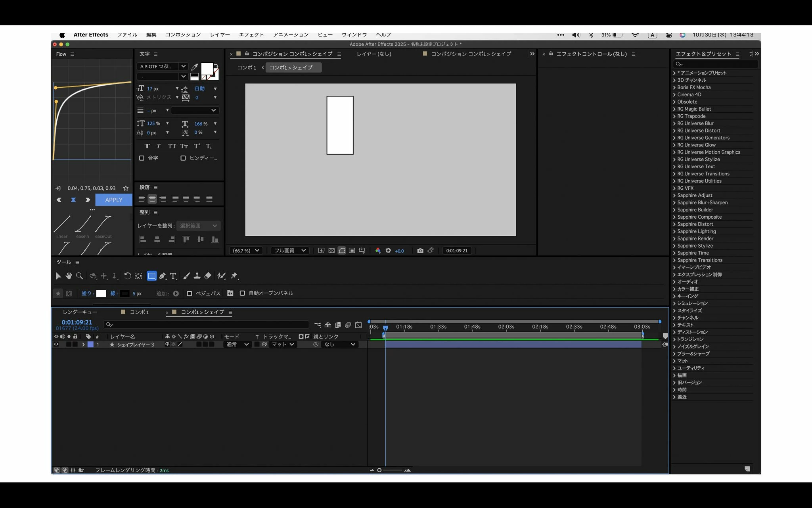Select the Zoom magnifier tool
The height and width of the screenshot is (508, 812).
[79, 276]
